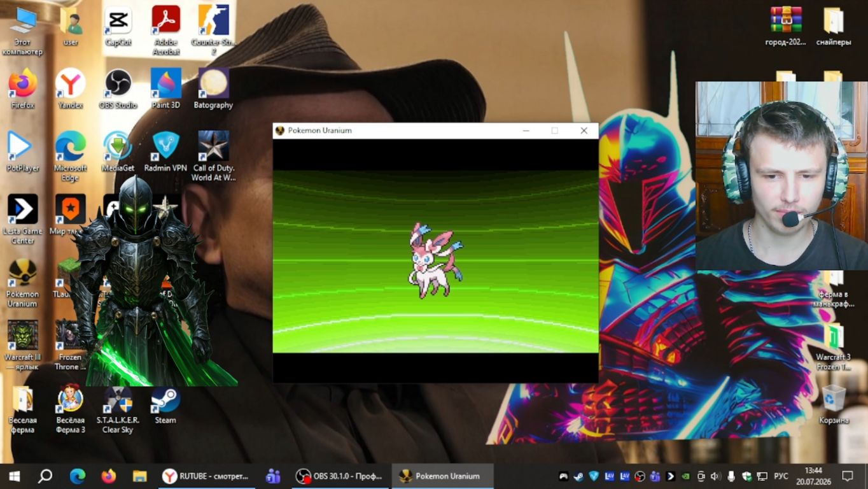Switch to OBS 30.1.0 taskbar window

point(340,476)
